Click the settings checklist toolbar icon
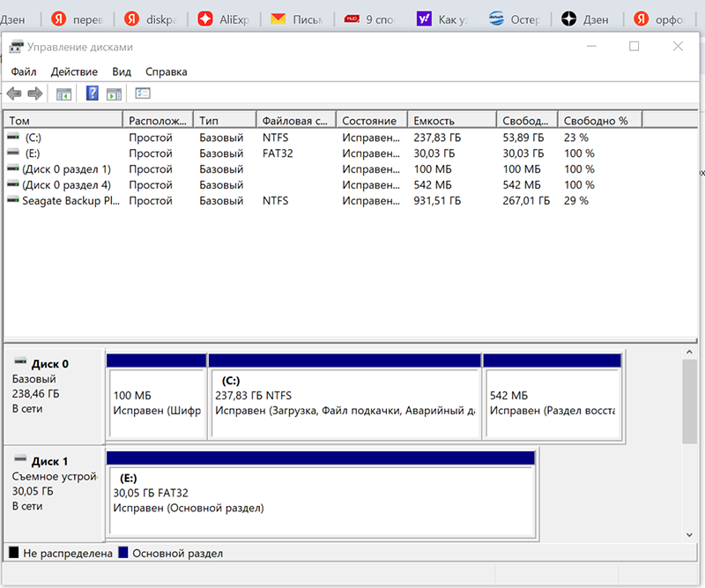The width and height of the screenshot is (705, 588). [143, 93]
